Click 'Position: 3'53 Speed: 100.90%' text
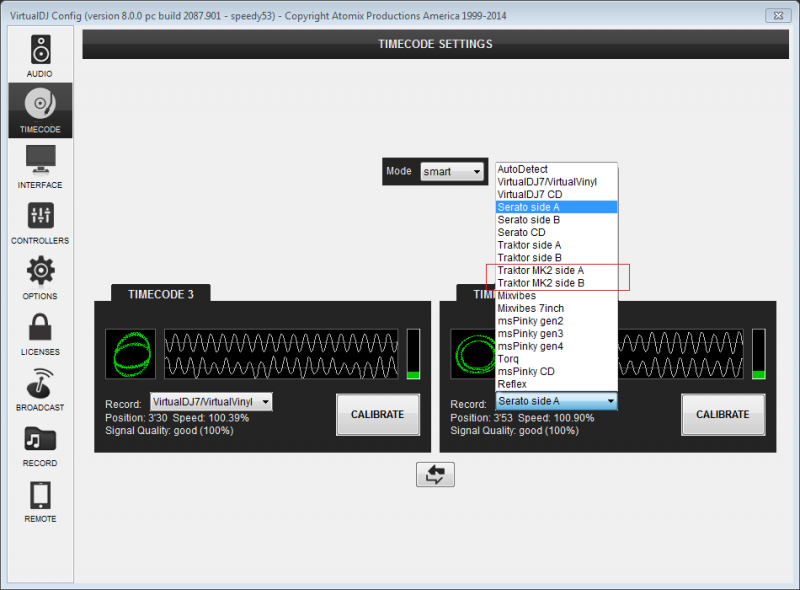The width and height of the screenshot is (800, 590). click(522, 418)
